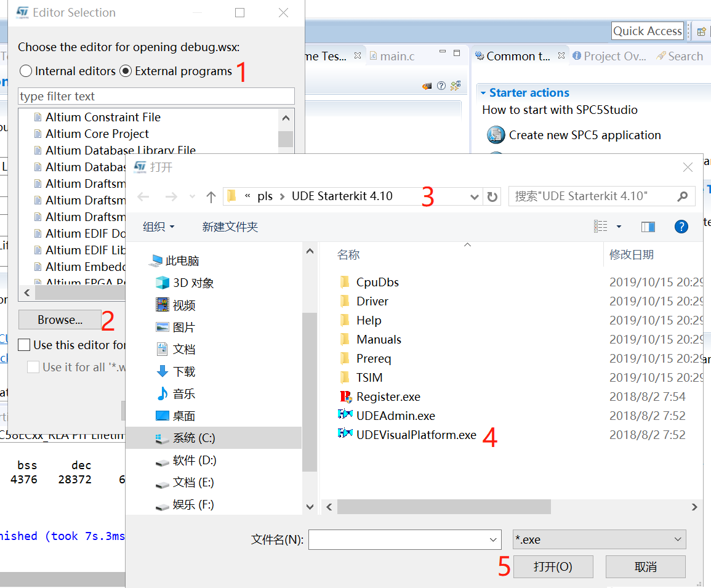Click Open Perspective icon beside Quick Access
Screen dimensions: 711x588
tap(701, 31)
